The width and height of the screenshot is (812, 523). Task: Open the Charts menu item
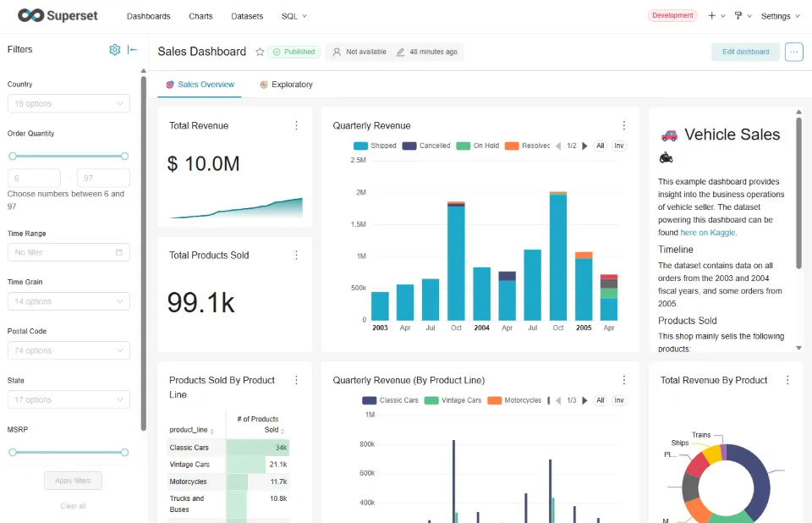[200, 16]
